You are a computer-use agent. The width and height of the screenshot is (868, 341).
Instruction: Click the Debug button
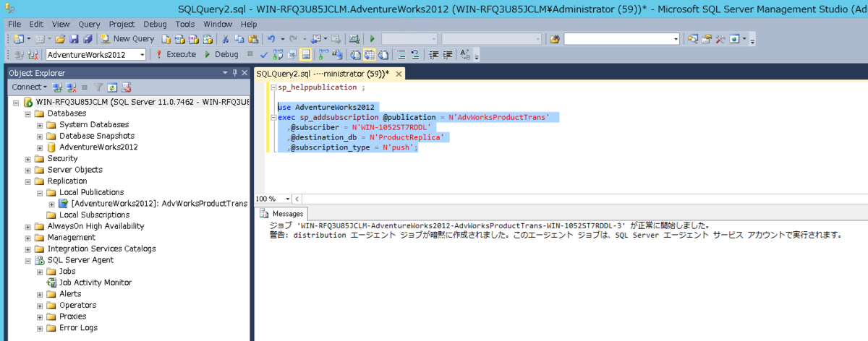click(x=221, y=54)
